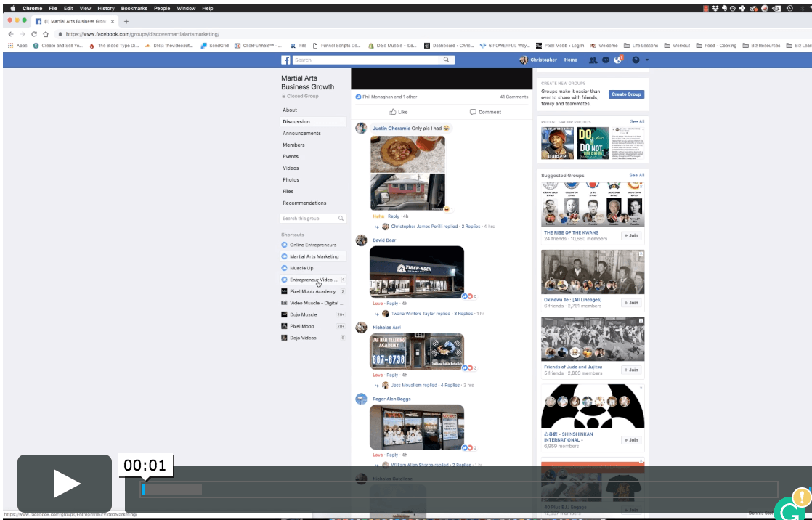Open the Bookmarks menu in the menu bar
This screenshot has width=812, height=520.
pos(134,8)
